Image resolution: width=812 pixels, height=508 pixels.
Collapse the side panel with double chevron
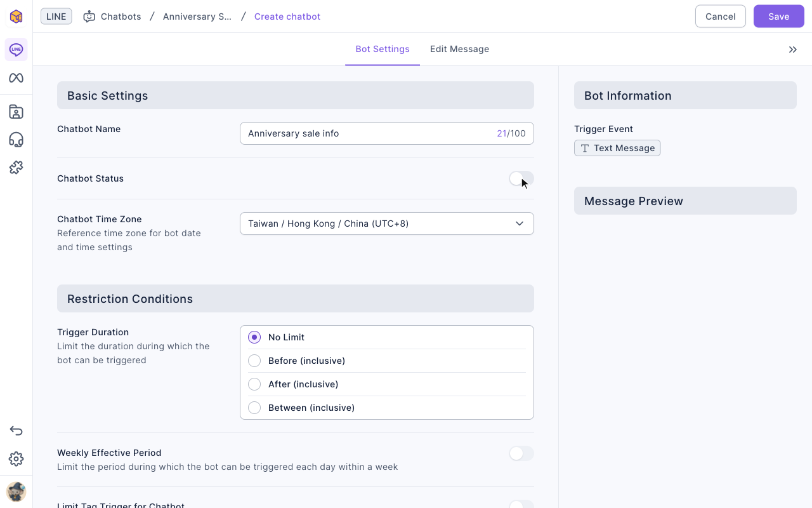point(793,50)
